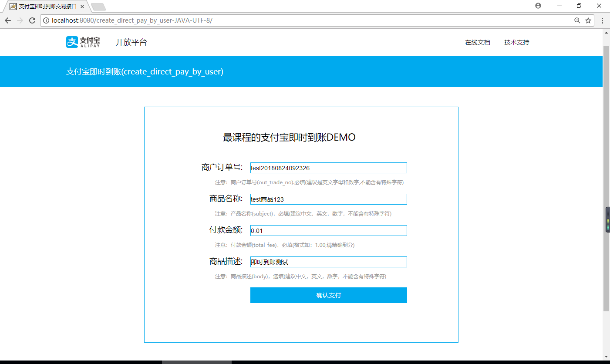Open the 技术支持 link
610x364 pixels.
[517, 42]
